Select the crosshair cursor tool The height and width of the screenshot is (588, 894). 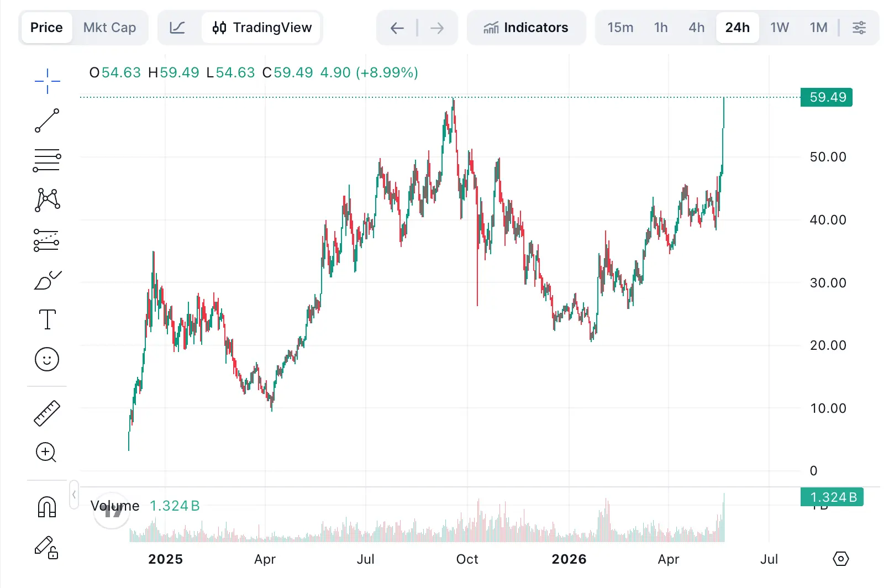click(47, 81)
